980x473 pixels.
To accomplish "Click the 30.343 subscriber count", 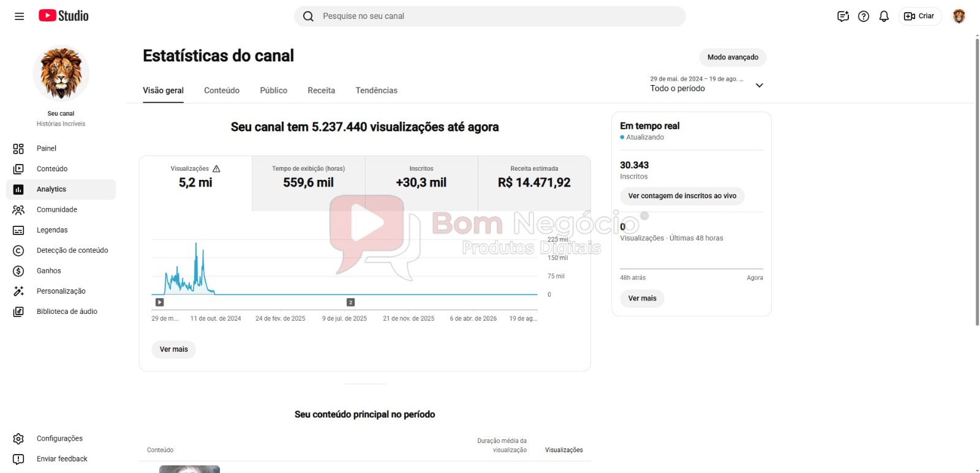I will point(634,165).
